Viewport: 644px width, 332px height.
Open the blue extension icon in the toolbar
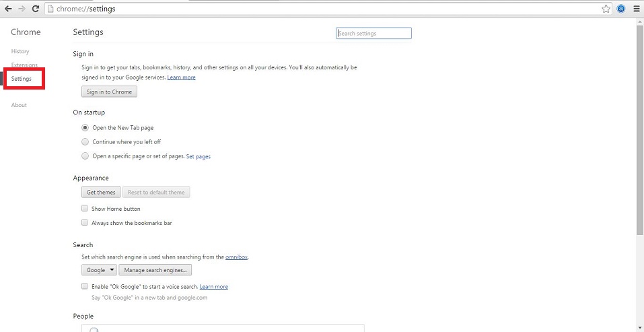click(621, 9)
